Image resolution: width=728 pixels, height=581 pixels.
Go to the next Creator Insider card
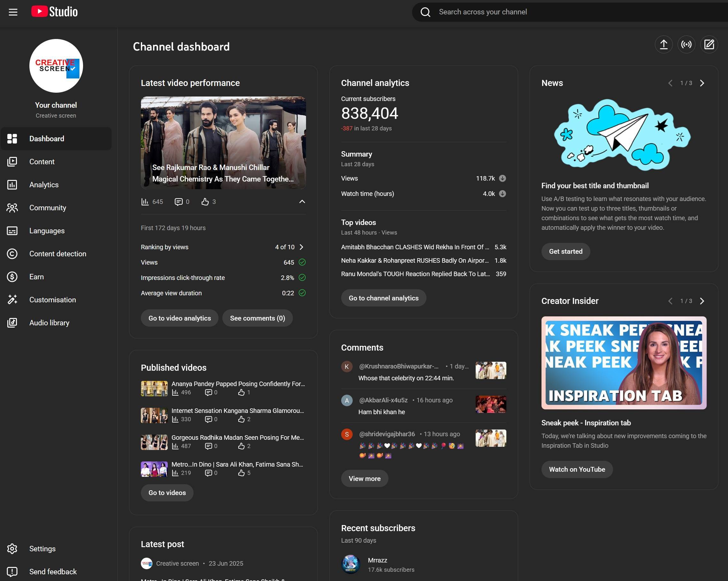click(702, 301)
